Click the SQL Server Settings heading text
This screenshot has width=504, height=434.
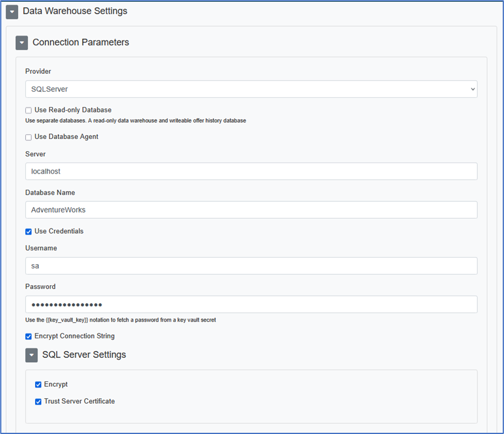[x=84, y=355]
